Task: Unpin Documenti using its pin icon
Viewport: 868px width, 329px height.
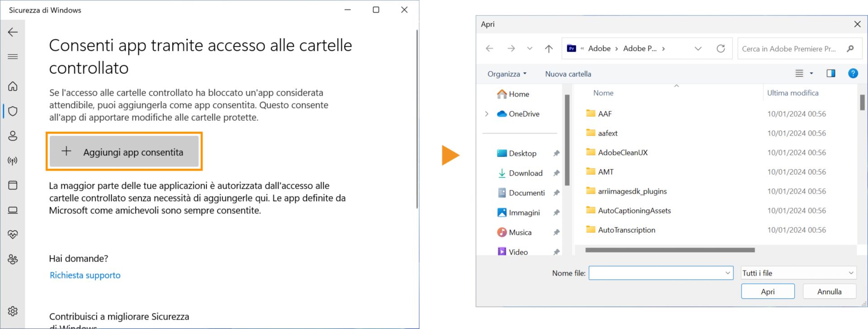Action: click(x=557, y=193)
